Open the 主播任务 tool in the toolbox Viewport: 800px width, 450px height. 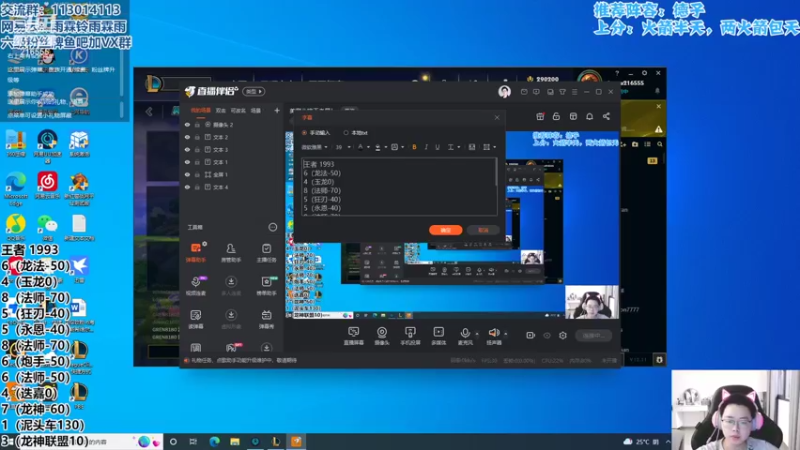[266, 253]
